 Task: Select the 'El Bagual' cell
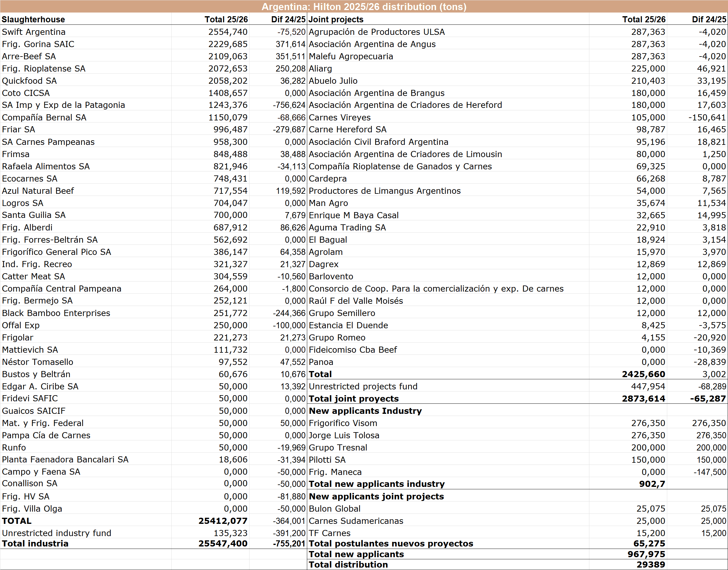tap(328, 240)
